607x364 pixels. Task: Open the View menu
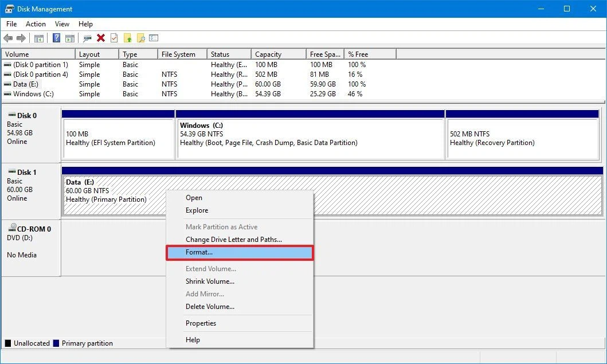[x=62, y=24]
